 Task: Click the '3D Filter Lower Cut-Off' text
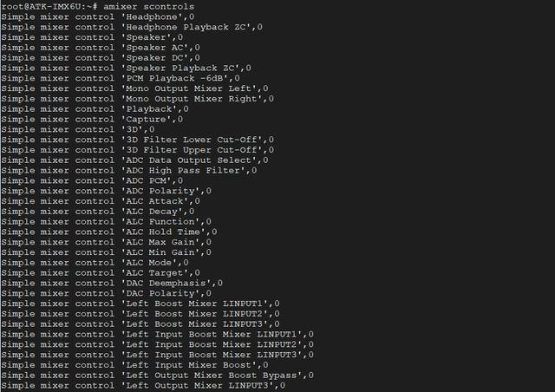194,140
